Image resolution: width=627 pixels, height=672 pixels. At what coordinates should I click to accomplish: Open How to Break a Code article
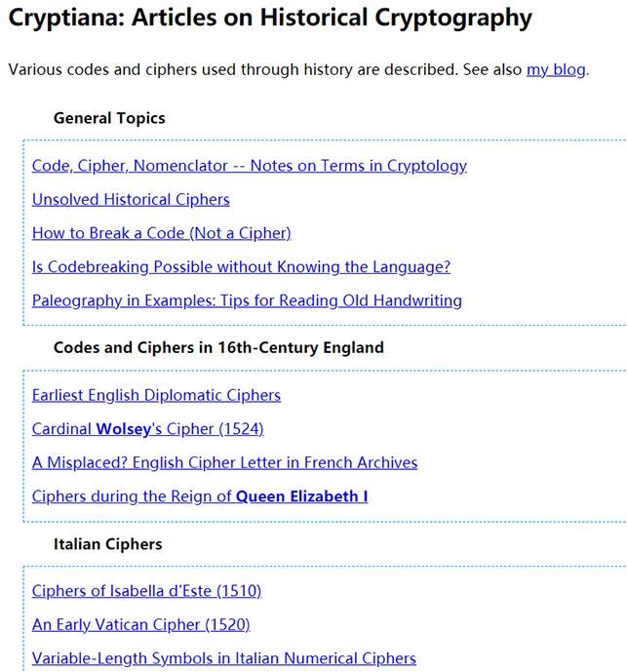[x=161, y=233]
